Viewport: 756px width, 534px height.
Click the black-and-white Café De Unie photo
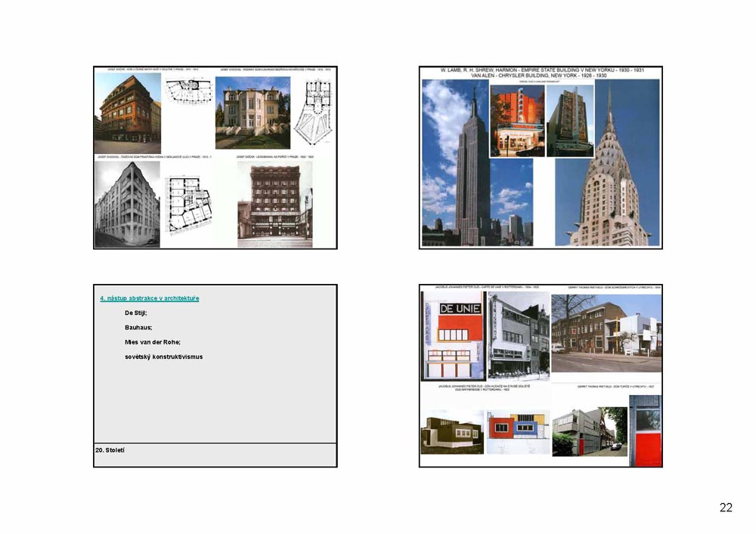click(x=519, y=335)
